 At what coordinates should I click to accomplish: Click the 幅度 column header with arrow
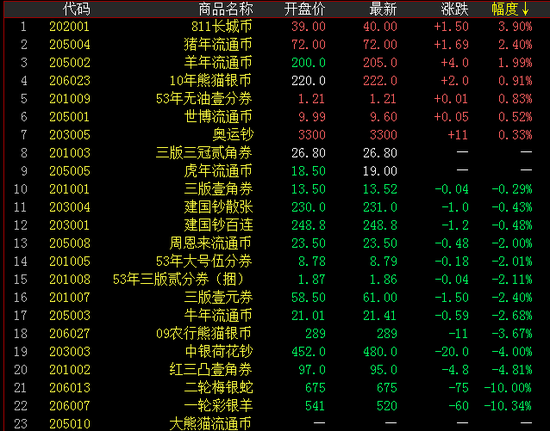[x=510, y=9]
